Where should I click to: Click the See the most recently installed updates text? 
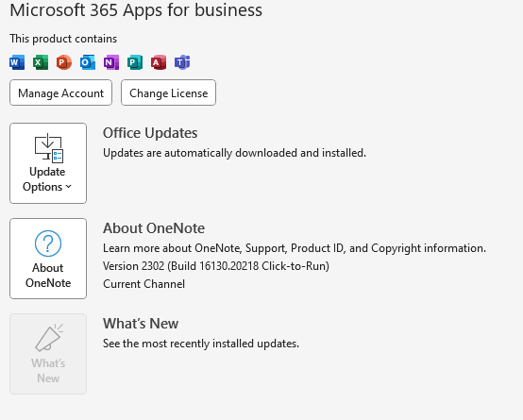tap(201, 344)
